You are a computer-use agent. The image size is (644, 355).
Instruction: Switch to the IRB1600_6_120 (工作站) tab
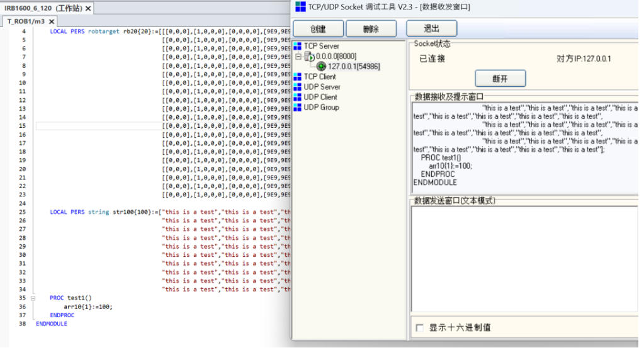coord(43,8)
